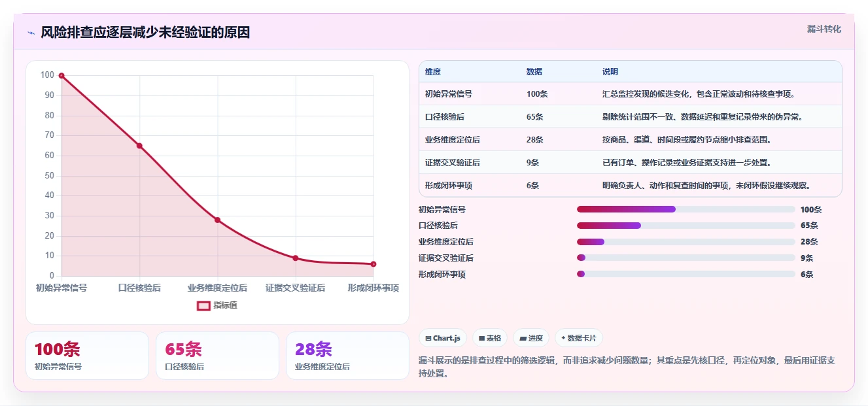Click table value 28条
Image resolution: width=868 pixels, height=406 pixels.
coord(535,140)
